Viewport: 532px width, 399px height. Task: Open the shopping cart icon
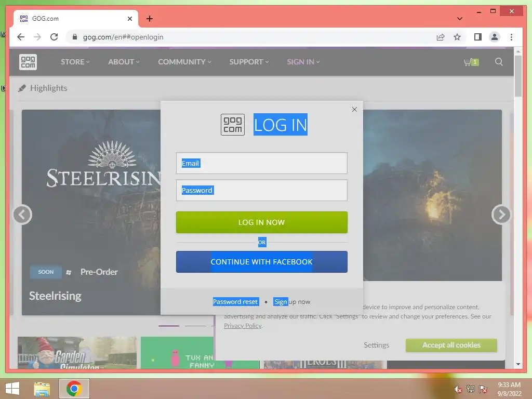click(471, 62)
